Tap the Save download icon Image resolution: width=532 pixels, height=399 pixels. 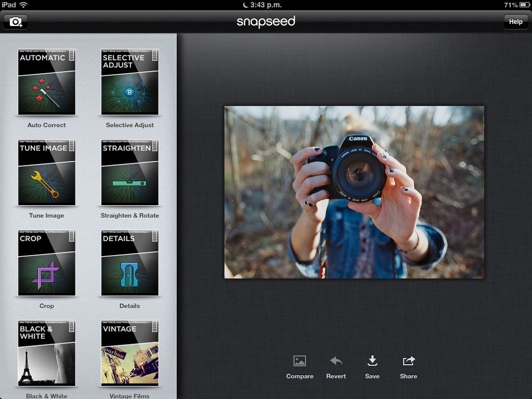point(372,360)
